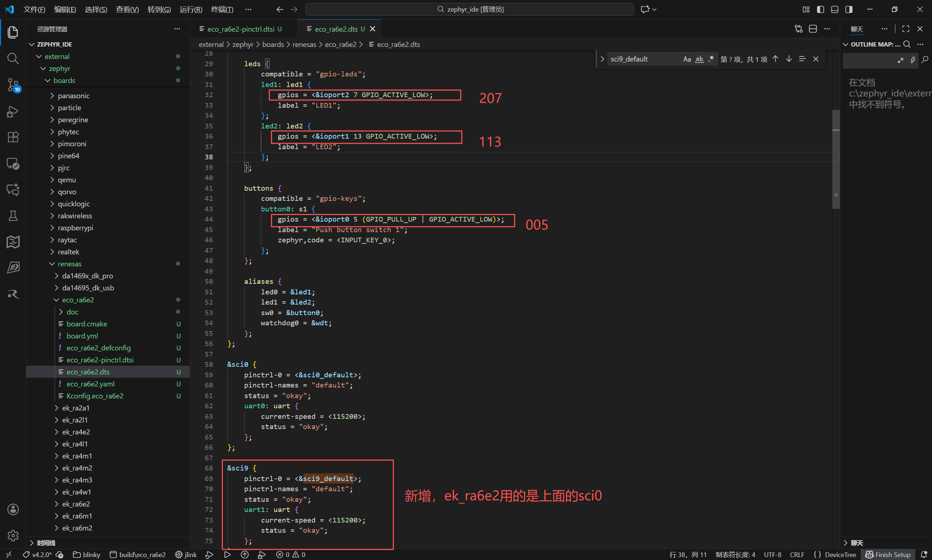This screenshot has height=560, width=932.
Task: Open the 终端(T) menu
Action: 222,9
